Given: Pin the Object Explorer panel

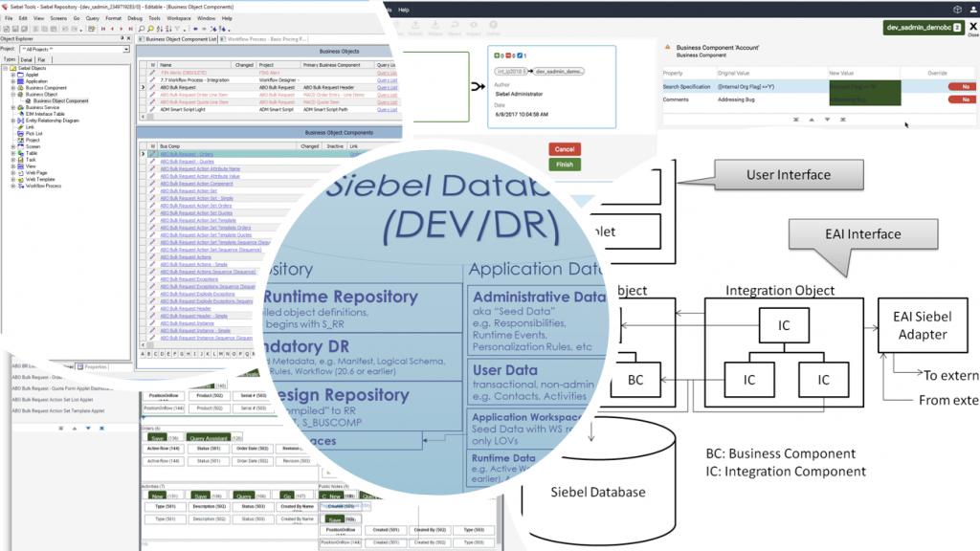Looking at the screenshot, I should pyautogui.click(x=122, y=38).
